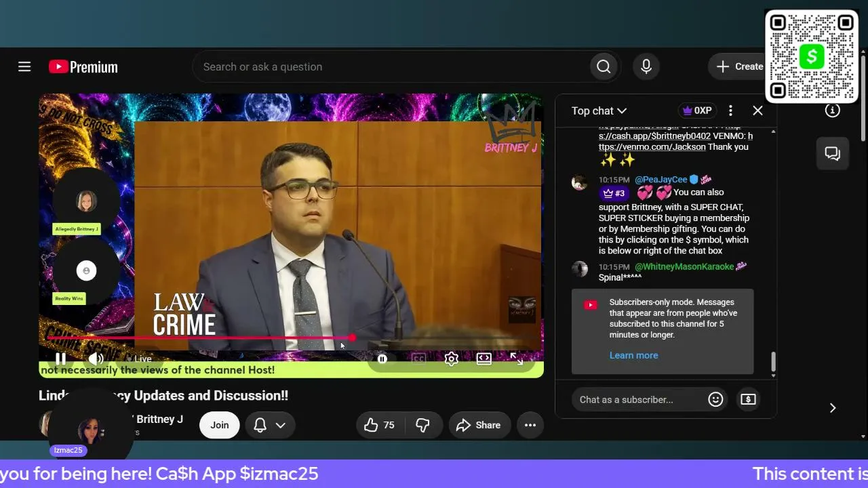Image resolution: width=868 pixels, height=488 pixels.
Task: Open @WhitneyMasonKaraoke's chat profile
Action: pos(684,266)
